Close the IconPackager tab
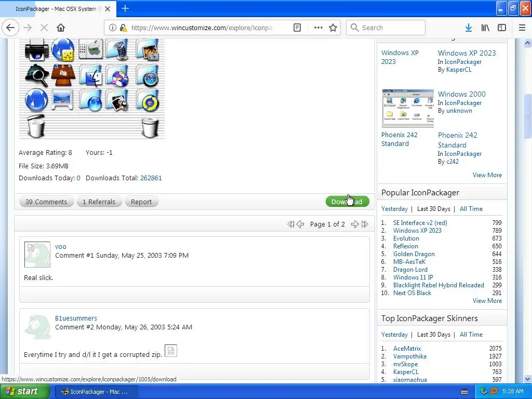 click(108, 9)
